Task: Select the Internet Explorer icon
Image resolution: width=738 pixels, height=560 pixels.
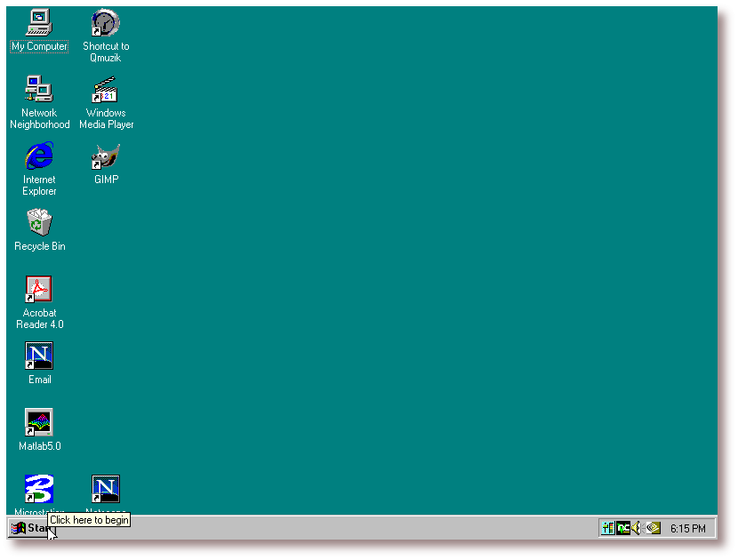Action: (39, 156)
